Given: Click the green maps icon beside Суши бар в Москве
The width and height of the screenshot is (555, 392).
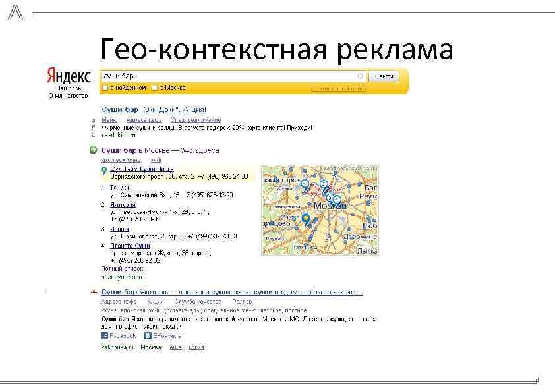Looking at the screenshot, I should pos(94,150).
